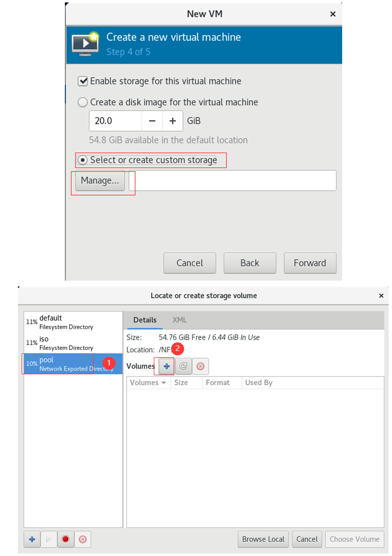The height and width of the screenshot is (556, 392).
Task: Cancel the storage volume dialog
Action: 307,540
